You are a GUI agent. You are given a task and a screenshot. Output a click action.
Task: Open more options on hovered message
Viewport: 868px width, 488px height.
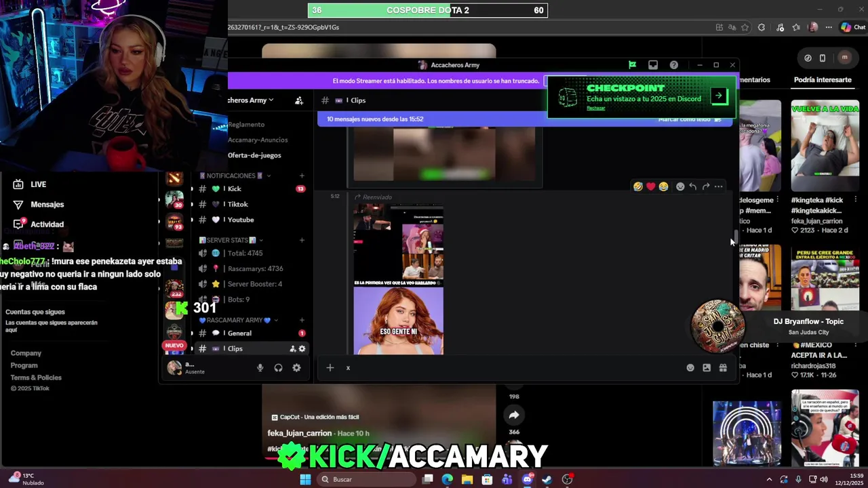(718, 186)
